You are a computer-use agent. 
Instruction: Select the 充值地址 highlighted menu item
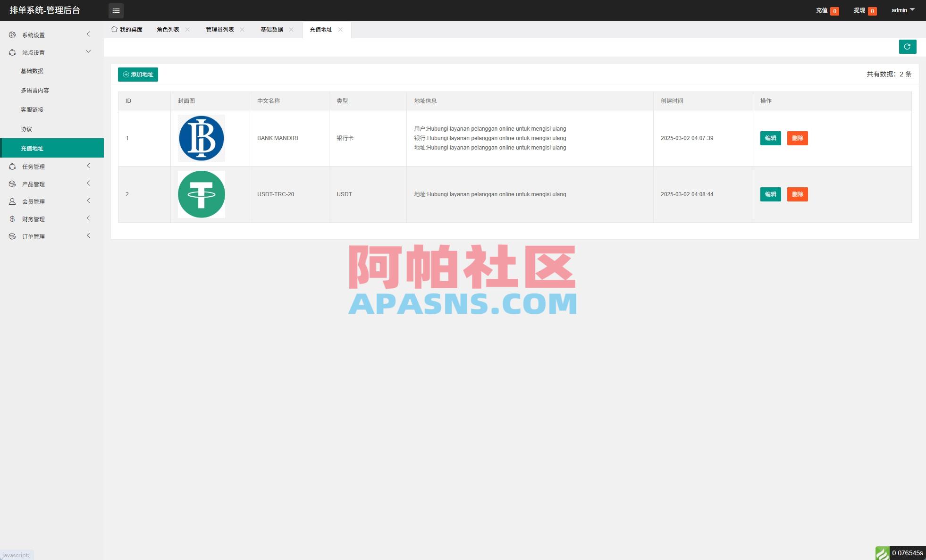tap(32, 148)
